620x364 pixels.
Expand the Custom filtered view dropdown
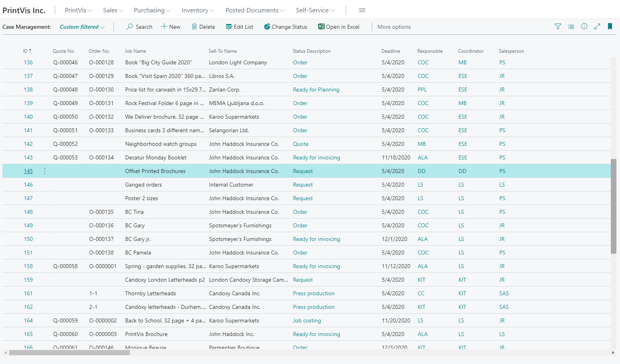coord(82,27)
